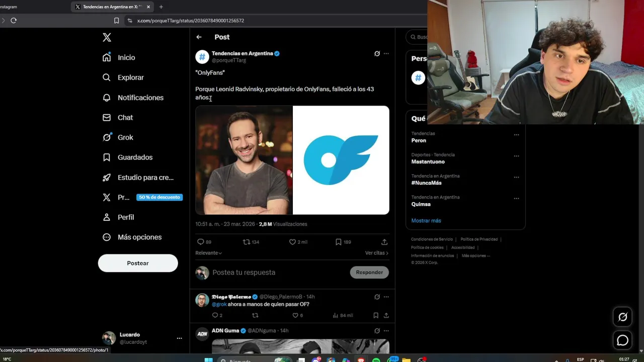Open floating chat messages button

tap(623, 340)
